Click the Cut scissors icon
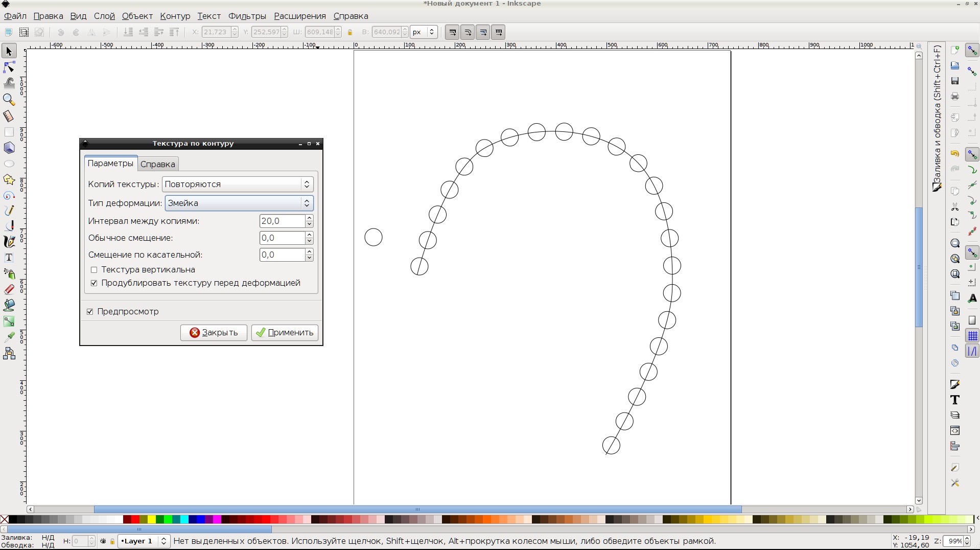Viewport: 980px width, 550px height. click(954, 207)
